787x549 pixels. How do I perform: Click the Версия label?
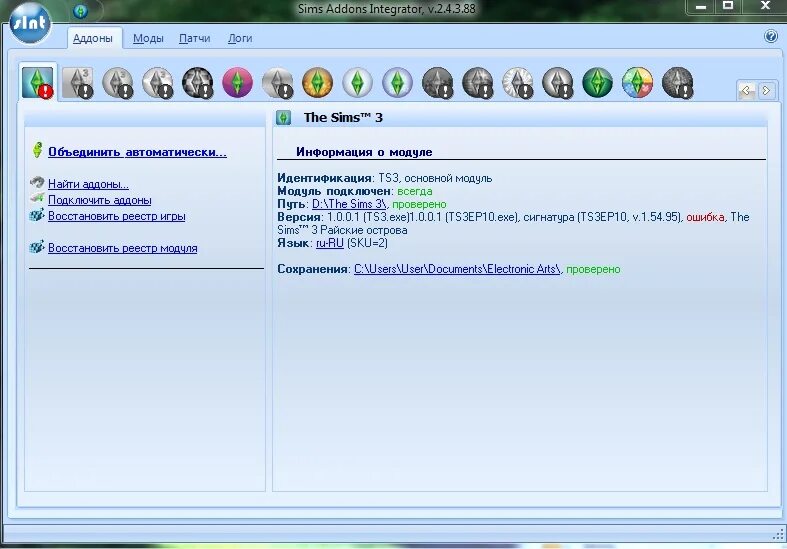point(299,217)
